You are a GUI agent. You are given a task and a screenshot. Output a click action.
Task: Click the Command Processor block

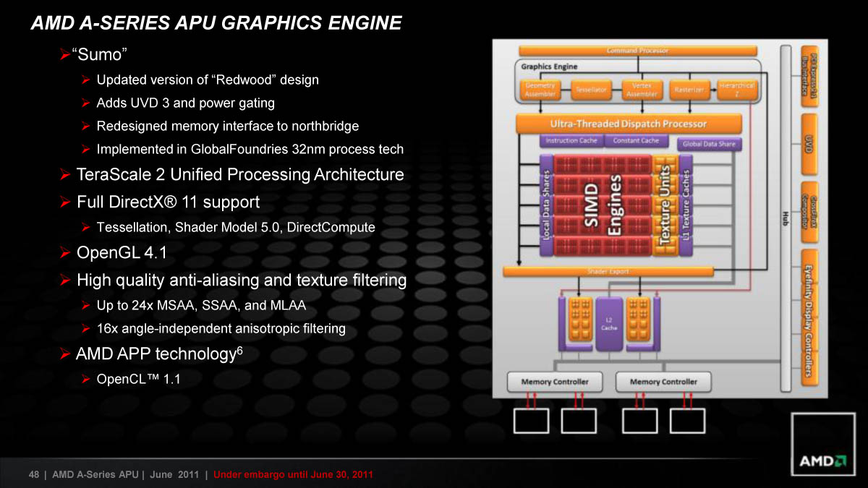(x=637, y=51)
